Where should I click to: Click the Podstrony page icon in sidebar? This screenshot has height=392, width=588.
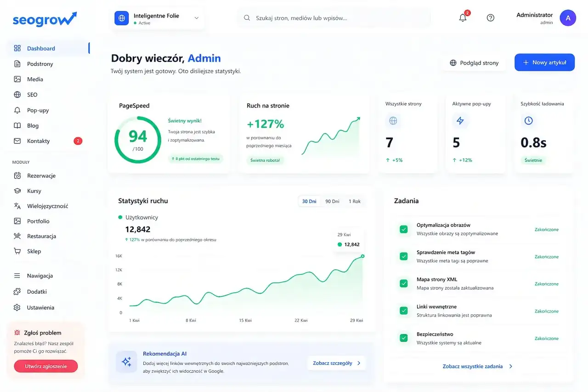tap(17, 64)
